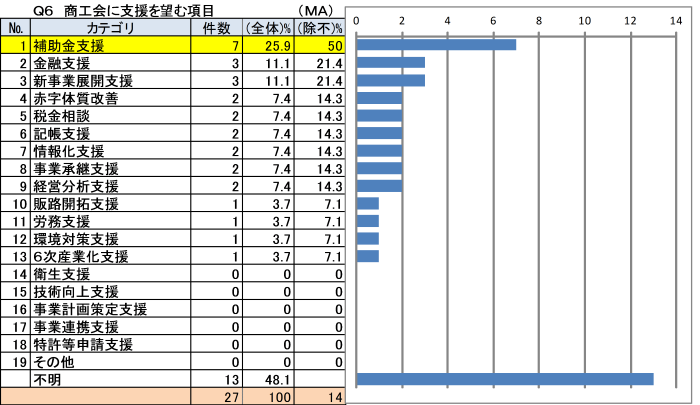Select the '事業連携支援' category cell
The image size is (700, 405).
111,327
